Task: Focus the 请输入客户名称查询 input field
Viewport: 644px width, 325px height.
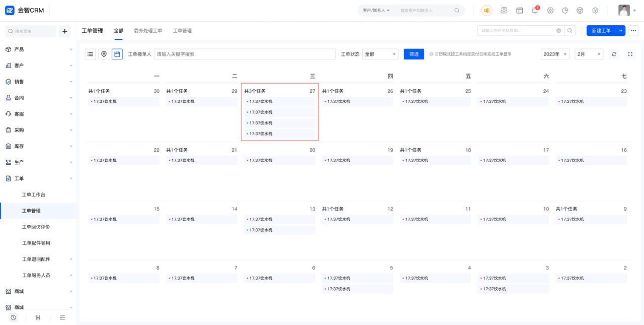Action: (x=521, y=31)
